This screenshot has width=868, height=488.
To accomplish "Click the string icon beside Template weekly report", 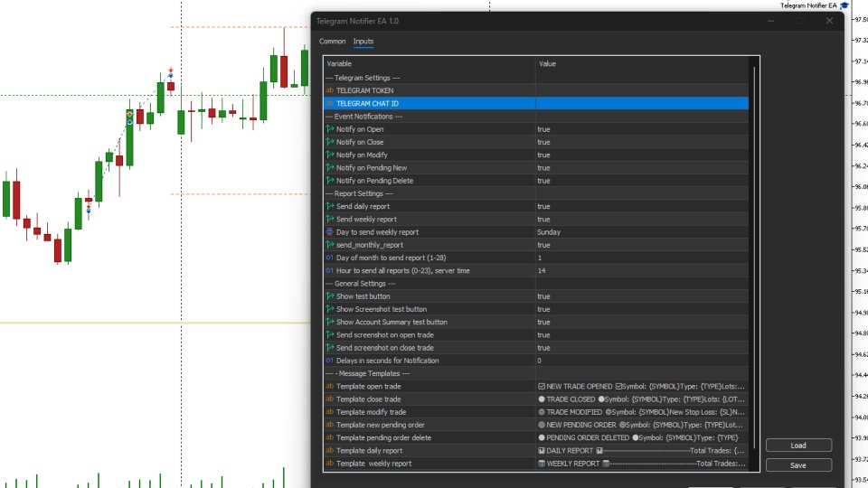I will (330, 464).
